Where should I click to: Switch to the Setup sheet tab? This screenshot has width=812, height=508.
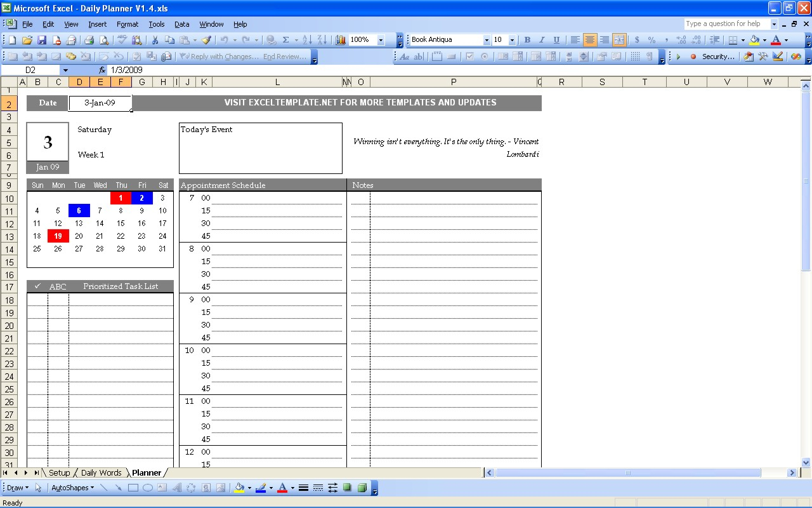click(59, 473)
